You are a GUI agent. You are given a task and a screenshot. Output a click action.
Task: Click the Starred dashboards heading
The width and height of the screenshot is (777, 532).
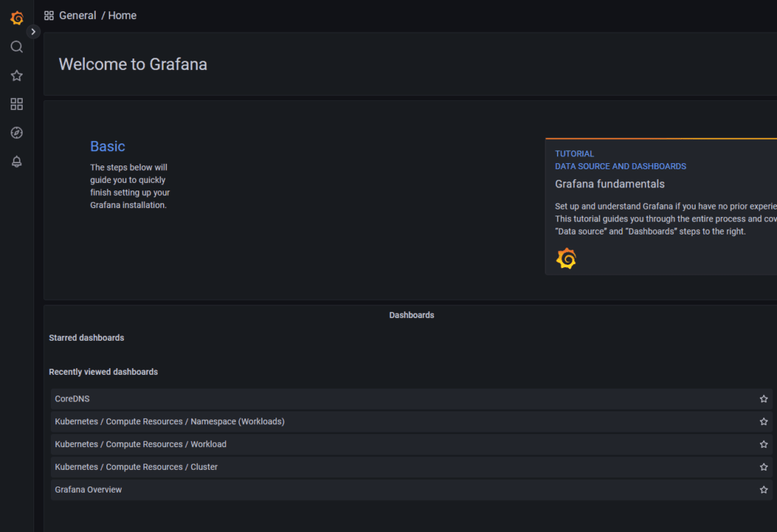87,338
